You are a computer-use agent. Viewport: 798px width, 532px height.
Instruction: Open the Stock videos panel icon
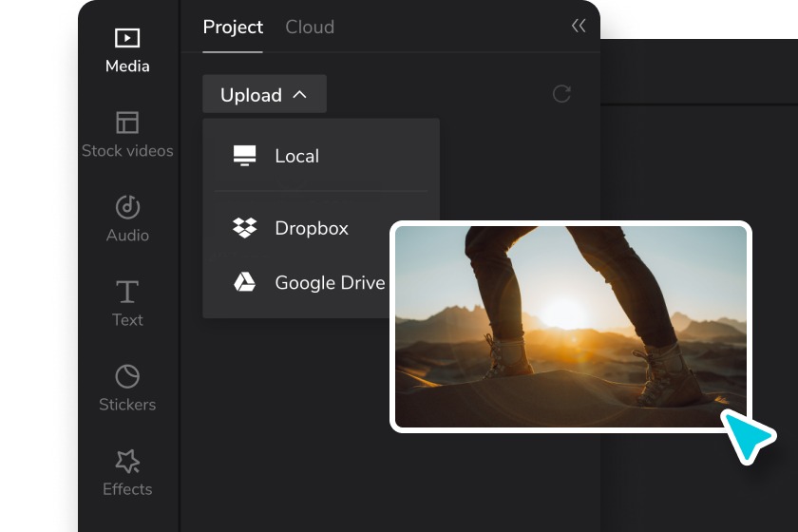pyautogui.click(x=127, y=123)
